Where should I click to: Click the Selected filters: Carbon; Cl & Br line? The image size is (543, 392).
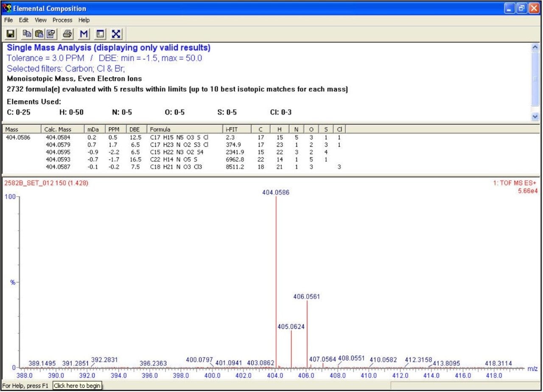[66, 68]
